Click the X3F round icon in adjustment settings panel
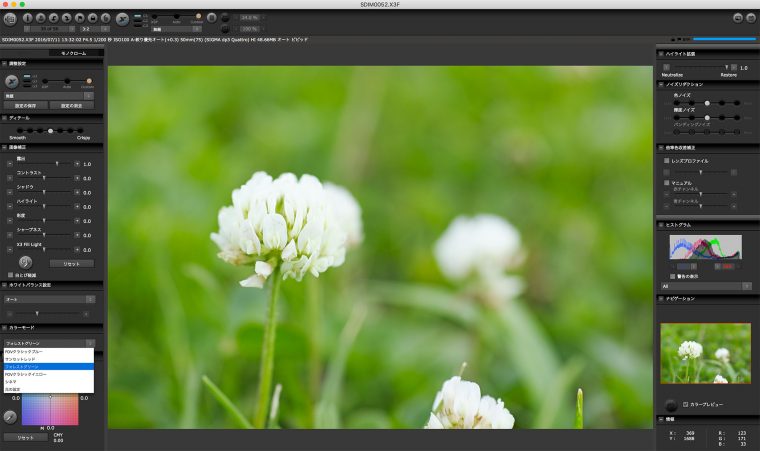The width and height of the screenshot is (760, 451). 12,81
